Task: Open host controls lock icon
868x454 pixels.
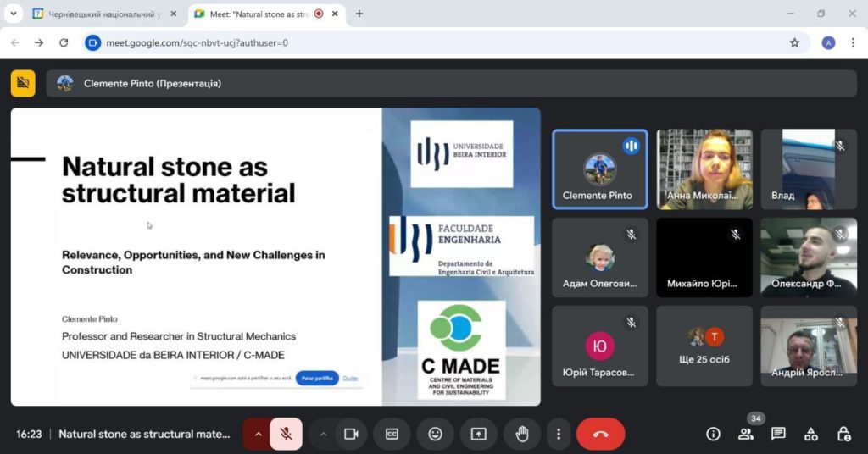Action: tap(843, 434)
